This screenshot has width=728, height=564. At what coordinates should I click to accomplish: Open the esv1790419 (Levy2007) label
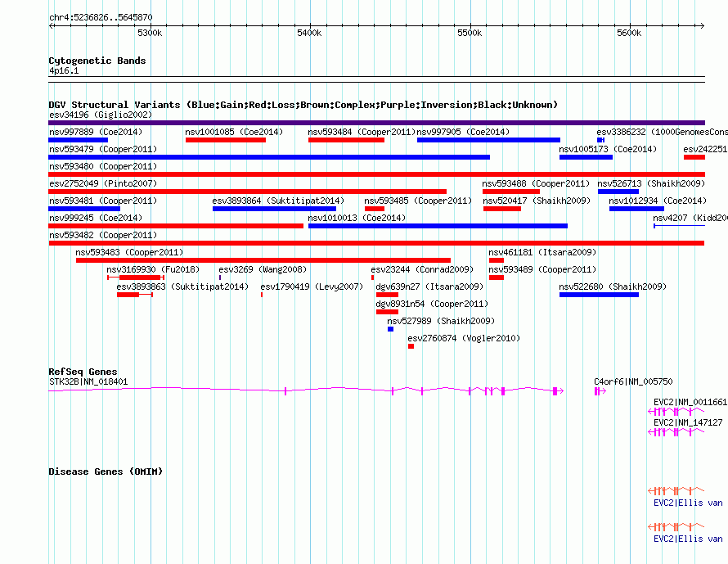312,287
